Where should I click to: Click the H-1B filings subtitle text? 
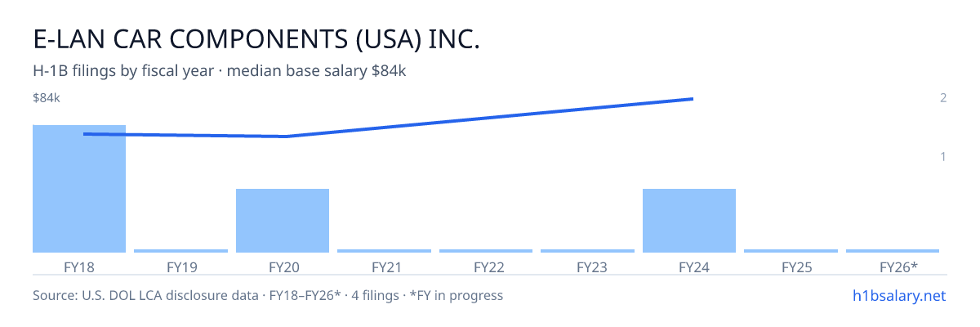tap(220, 71)
